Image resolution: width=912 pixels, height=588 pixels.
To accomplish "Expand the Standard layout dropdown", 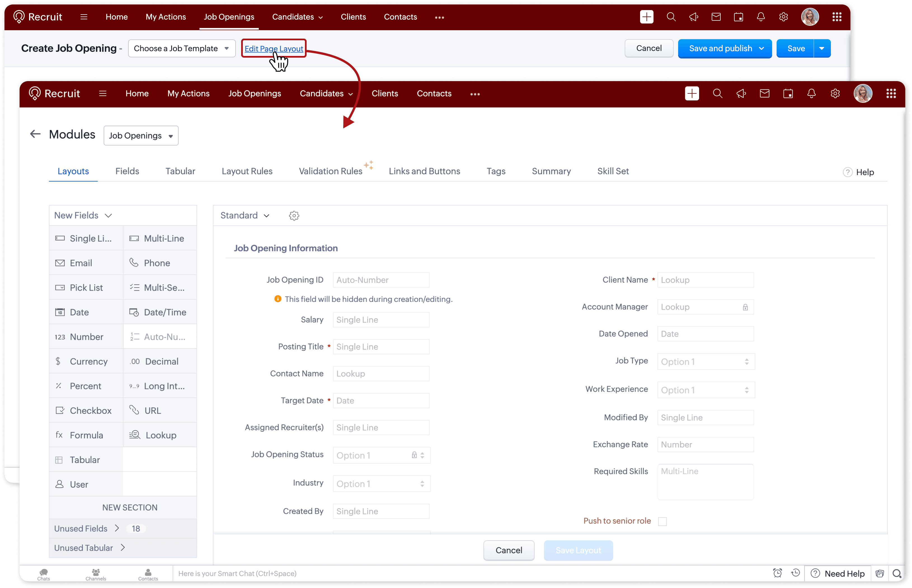I will point(245,216).
